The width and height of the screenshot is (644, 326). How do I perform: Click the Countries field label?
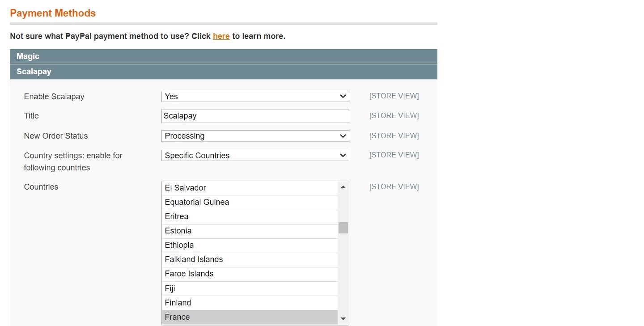(x=41, y=187)
